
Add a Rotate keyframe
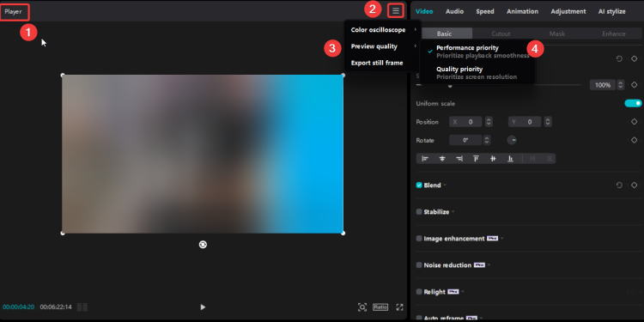click(635, 140)
